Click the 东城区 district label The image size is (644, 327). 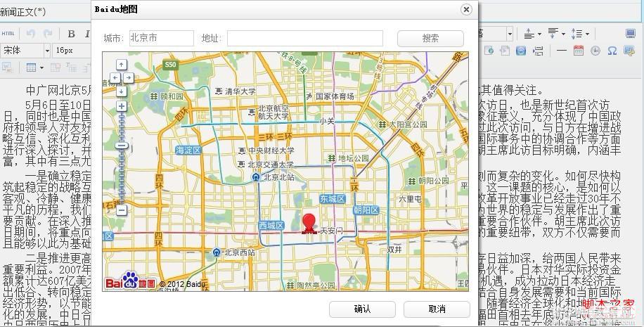(x=333, y=199)
